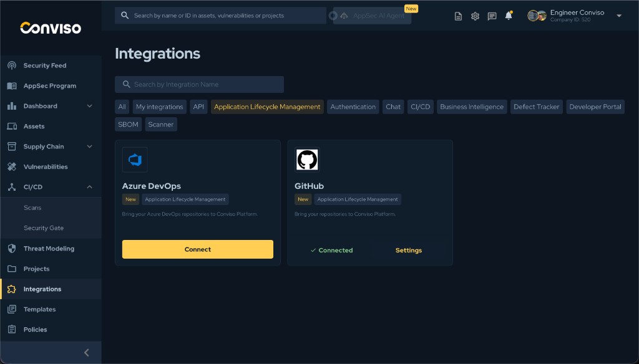
Task: Click the Azure DevOps integration logo
Action: [135, 159]
